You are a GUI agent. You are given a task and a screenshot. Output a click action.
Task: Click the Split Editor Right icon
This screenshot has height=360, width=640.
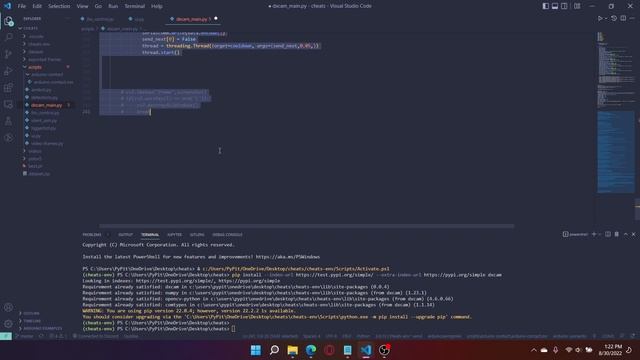click(x=623, y=18)
